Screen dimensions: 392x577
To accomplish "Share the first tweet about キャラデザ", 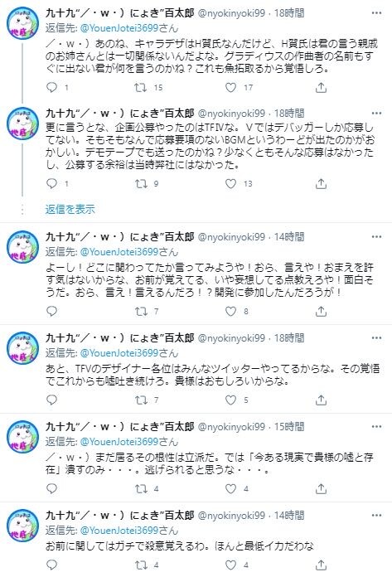I will pos(321,87).
